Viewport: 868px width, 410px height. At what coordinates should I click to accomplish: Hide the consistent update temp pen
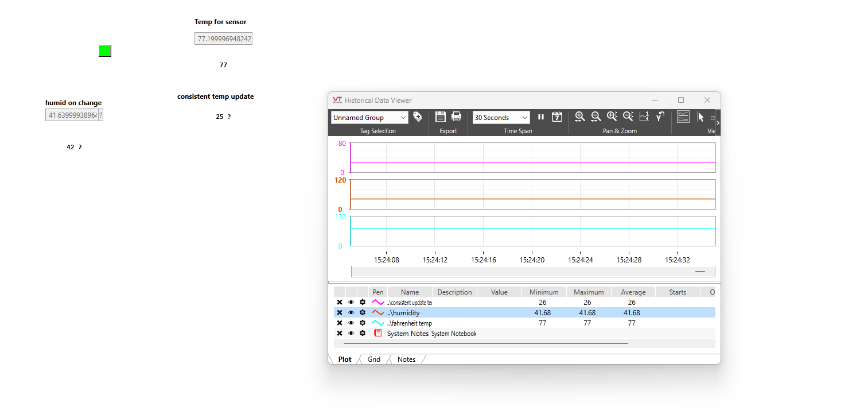pos(351,303)
